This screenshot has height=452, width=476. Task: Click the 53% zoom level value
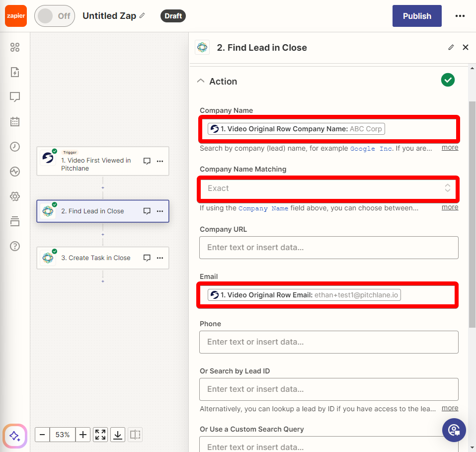coord(63,435)
